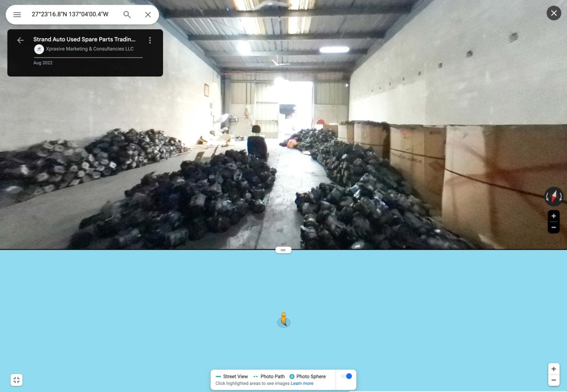The height and width of the screenshot is (392, 567).
Task: Zoom in on the bottom map
Action: point(554,369)
